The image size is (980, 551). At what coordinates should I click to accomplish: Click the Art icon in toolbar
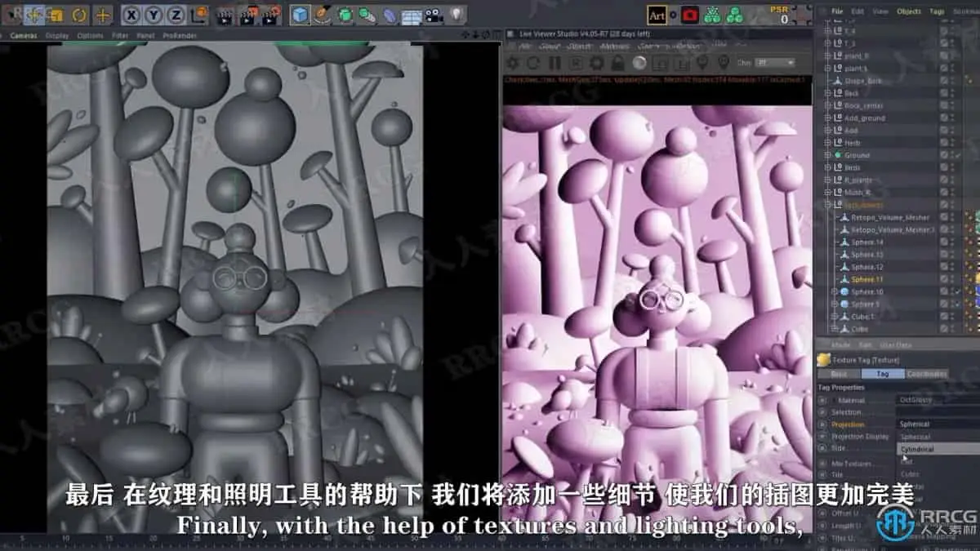pyautogui.click(x=657, y=15)
